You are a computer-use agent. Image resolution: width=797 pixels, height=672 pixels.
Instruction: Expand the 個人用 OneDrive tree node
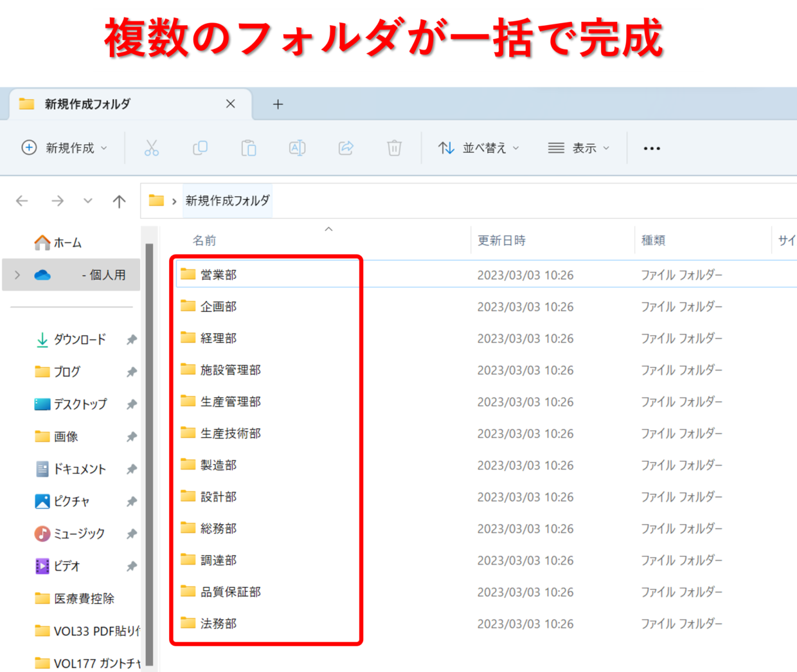click(17, 275)
